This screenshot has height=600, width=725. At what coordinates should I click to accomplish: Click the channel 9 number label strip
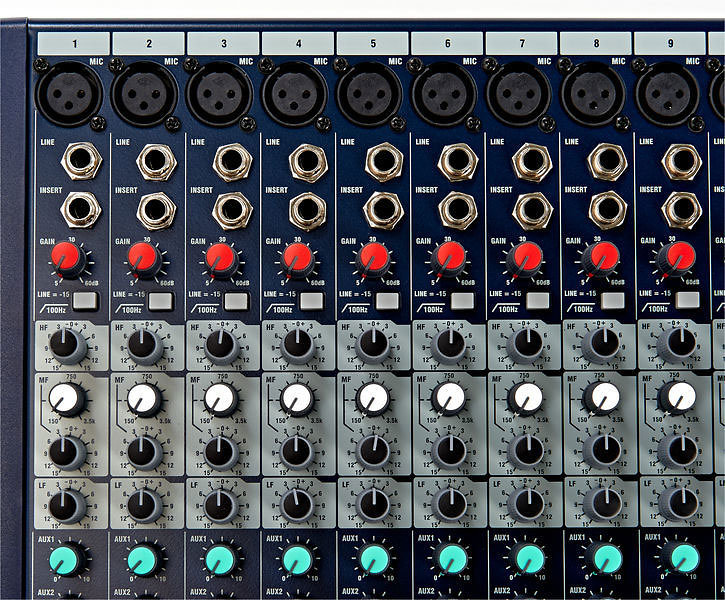point(670,43)
